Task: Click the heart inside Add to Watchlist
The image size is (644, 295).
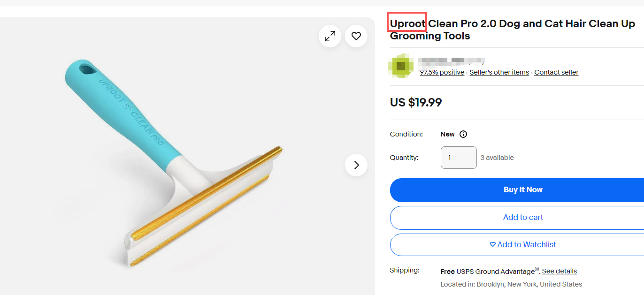Action: (492, 244)
